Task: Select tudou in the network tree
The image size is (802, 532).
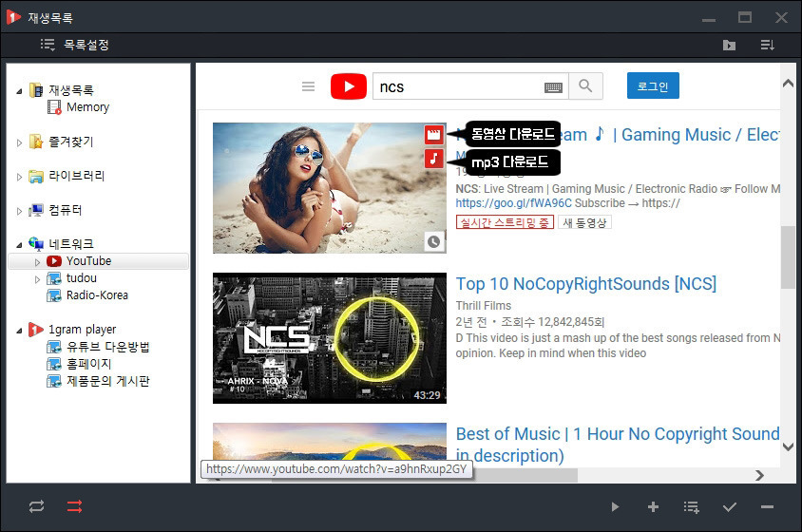Action: point(82,278)
